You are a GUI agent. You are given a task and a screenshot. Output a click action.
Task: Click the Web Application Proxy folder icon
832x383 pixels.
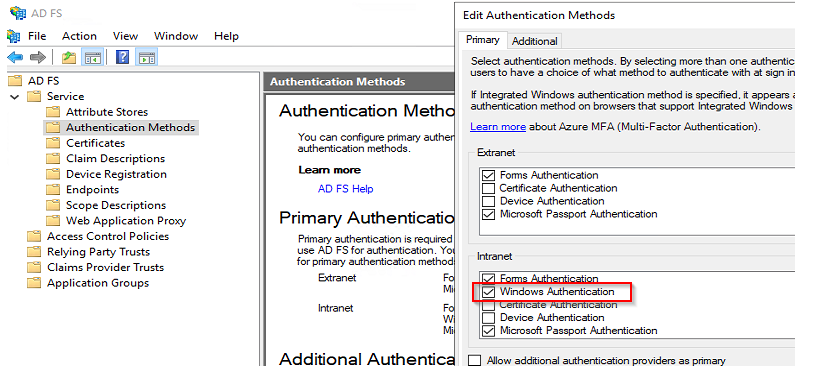(x=53, y=221)
